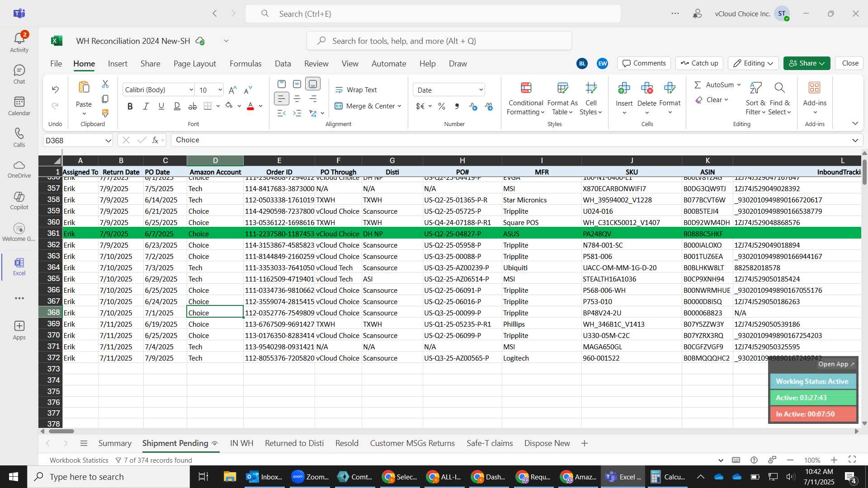This screenshot has height=488, width=868.
Task: Open the all sheets list icon
Action: point(84,443)
